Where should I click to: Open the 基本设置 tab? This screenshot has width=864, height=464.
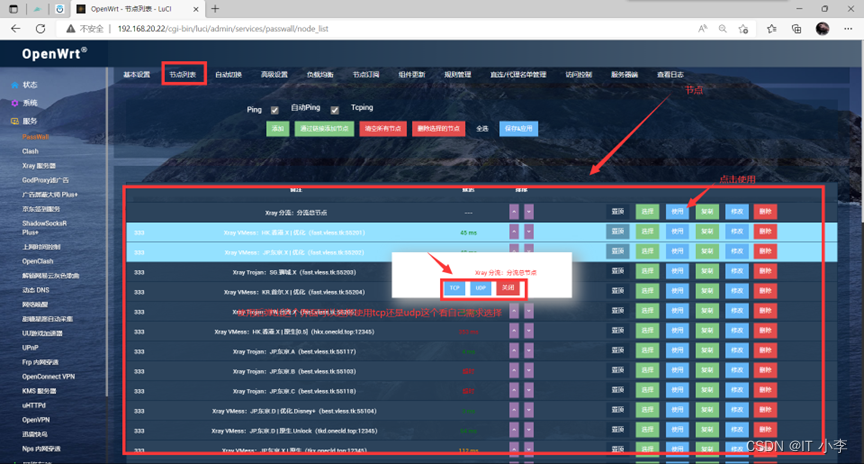pos(137,74)
